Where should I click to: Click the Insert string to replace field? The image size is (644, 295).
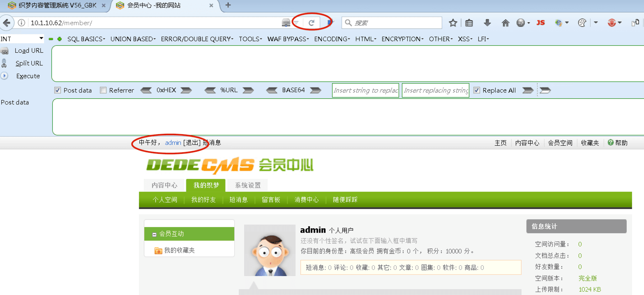pyautogui.click(x=365, y=90)
